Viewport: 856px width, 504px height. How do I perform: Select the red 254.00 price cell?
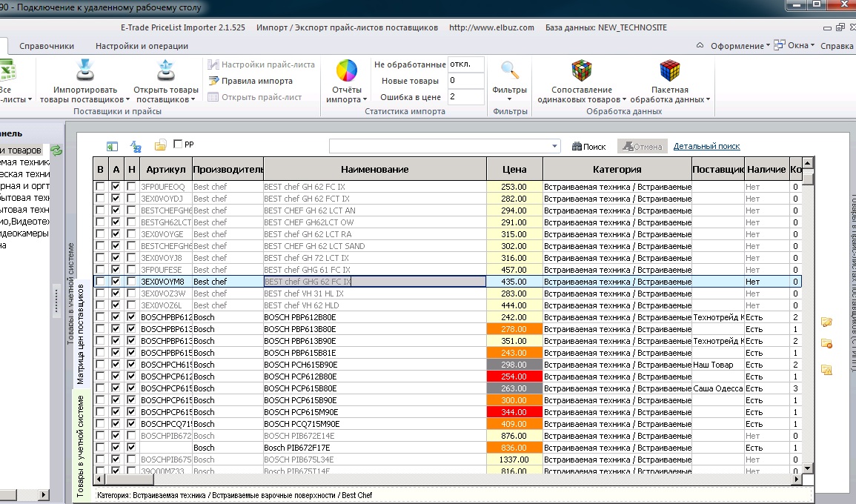click(514, 377)
